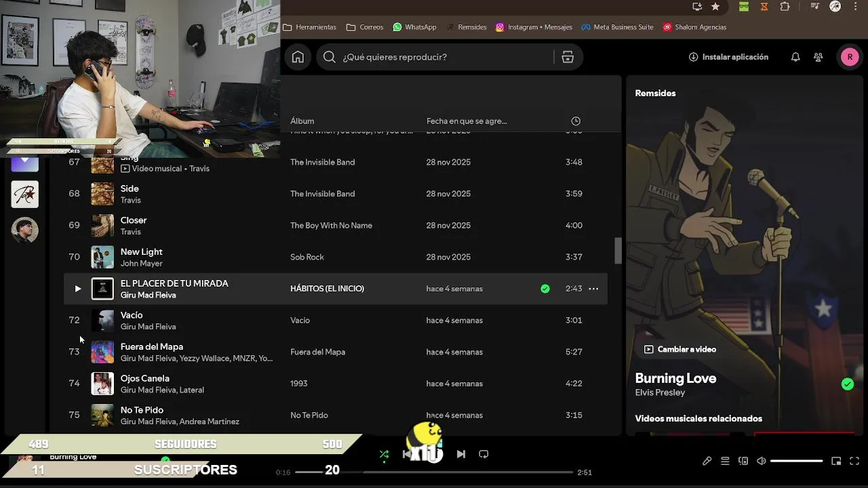Open Sob Rock album link
This screenshot has width=868, height=488.
pyautogui.click(x=307, y=258)
